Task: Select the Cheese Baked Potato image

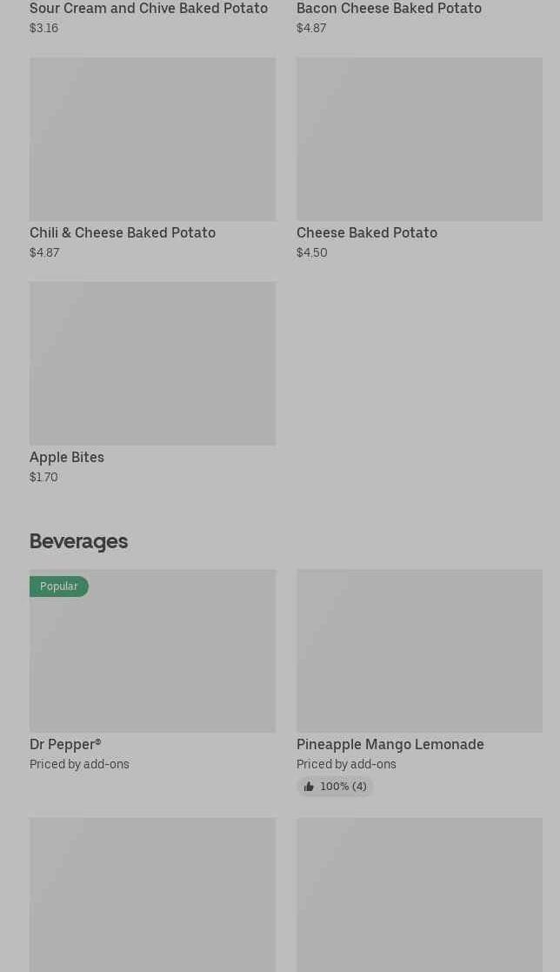Action: 419,139
